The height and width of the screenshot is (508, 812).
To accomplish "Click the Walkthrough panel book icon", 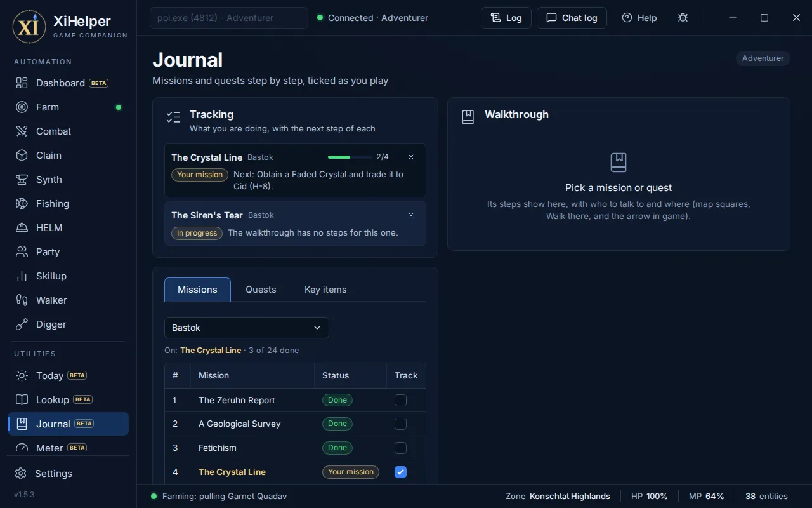I will click(468, 117).
